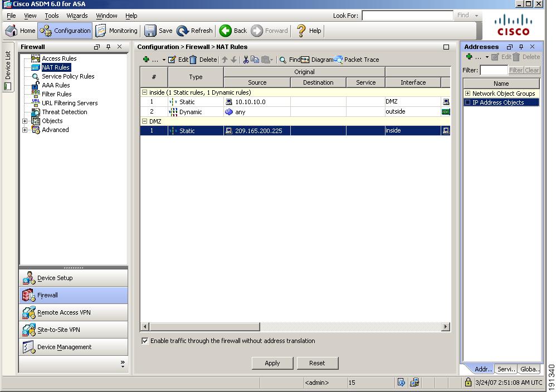This screenshot has height=392, width=556.
Task: Select Access Rules in the Firewall tree
Action: 59,58
